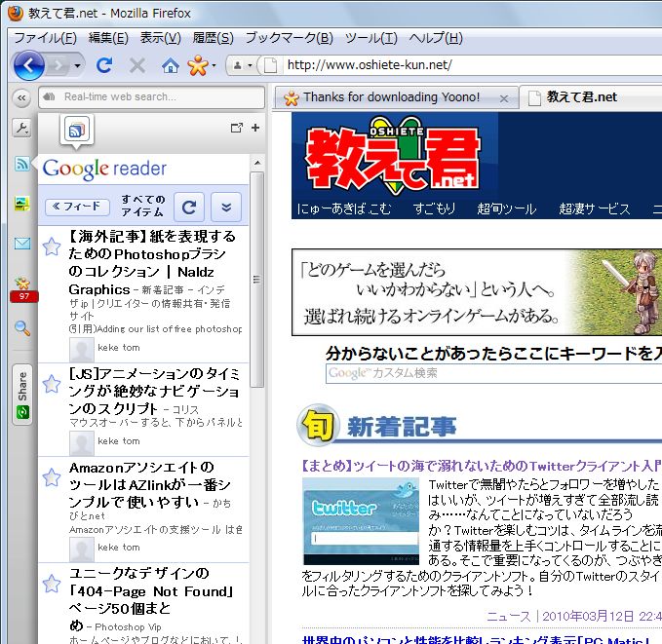Pop out the widget into new window
Screen dimensions: 662x644
237,128
